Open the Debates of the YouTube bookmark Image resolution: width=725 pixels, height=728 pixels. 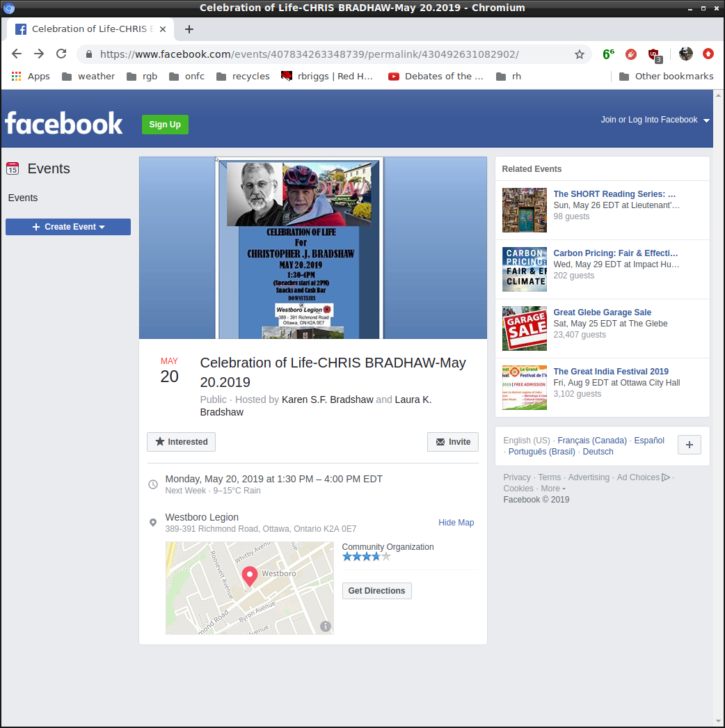pyautogui.click(x=436, y=76)
